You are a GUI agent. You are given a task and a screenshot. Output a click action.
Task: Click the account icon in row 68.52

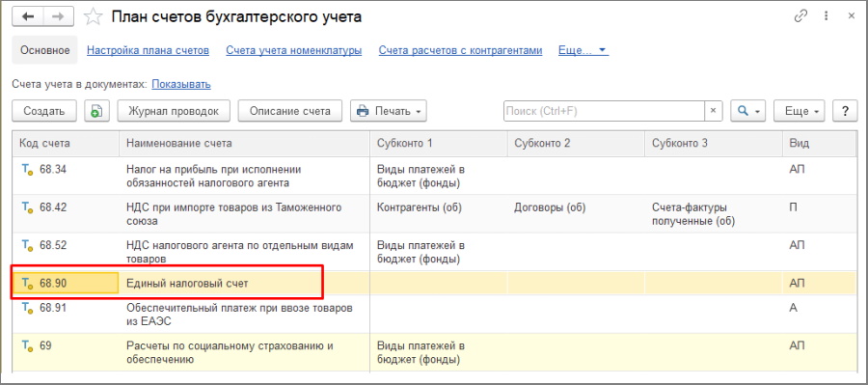pyautogui.click(x=27, y=245)
